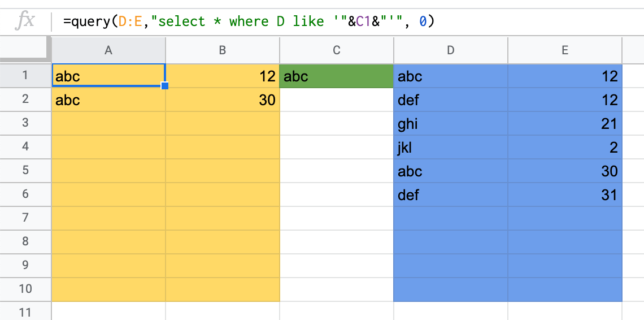The image size is (644, 320).
Task: Click green cell C1 containing abc
Action: [x=337, y=76]
